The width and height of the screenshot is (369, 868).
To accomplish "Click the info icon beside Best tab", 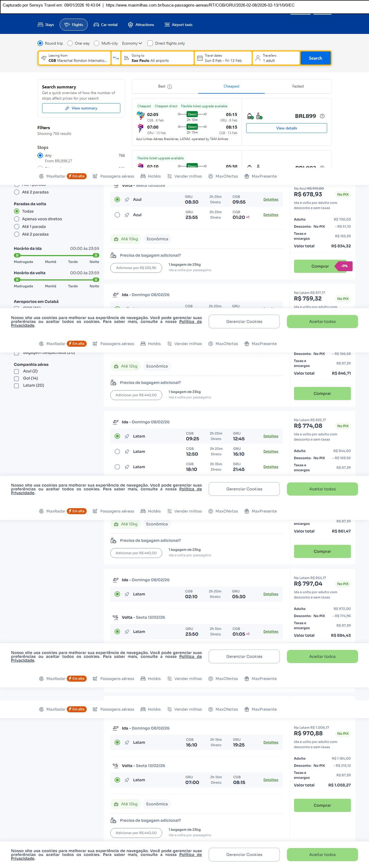I will 170,86.
